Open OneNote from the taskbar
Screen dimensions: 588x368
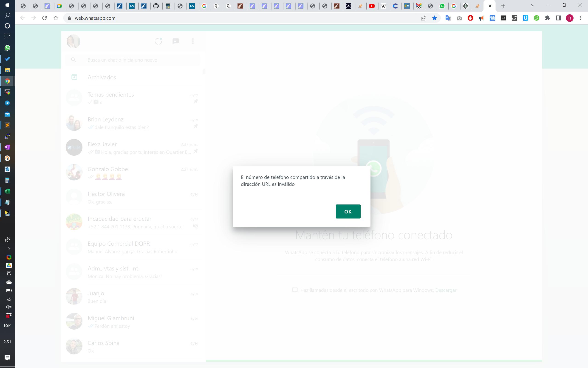point(7,147)
